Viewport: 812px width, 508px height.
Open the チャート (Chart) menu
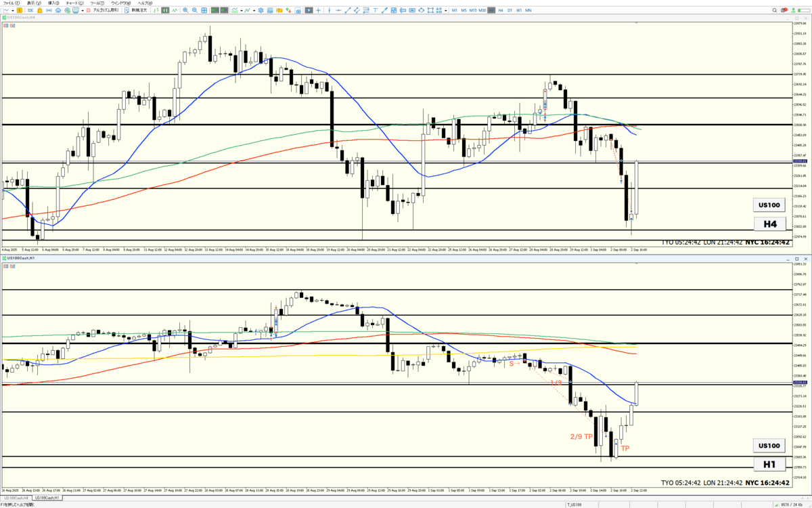coord(74,3)
